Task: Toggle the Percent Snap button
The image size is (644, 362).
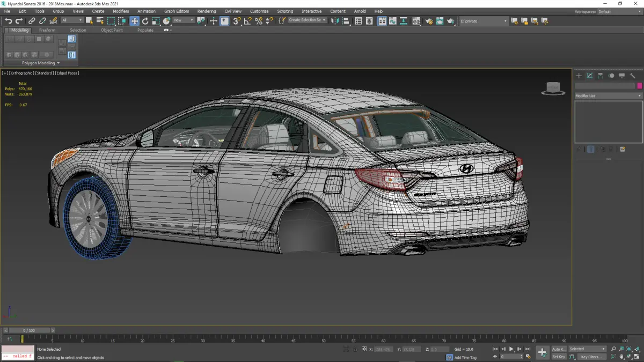Action: point(259,21)
